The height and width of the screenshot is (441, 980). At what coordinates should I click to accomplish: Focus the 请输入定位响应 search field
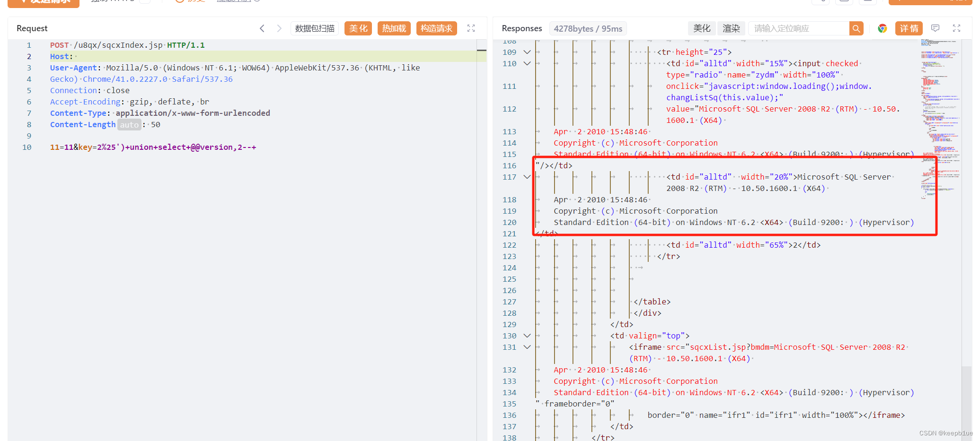[x=799, y=28]
